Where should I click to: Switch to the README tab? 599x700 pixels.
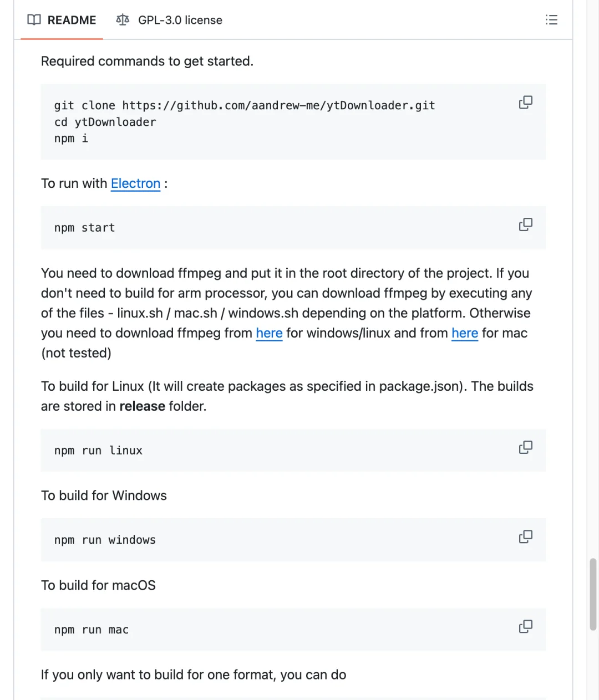[71, 20]
